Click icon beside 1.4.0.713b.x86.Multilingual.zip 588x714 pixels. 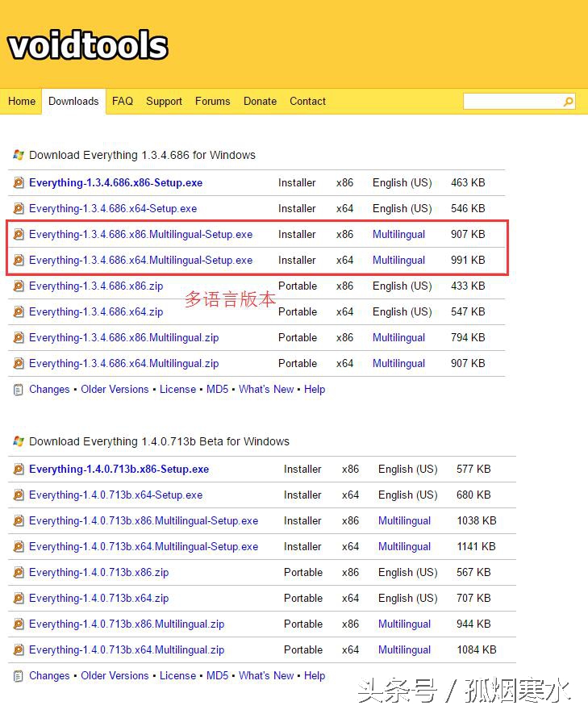(x=19, y=624)
